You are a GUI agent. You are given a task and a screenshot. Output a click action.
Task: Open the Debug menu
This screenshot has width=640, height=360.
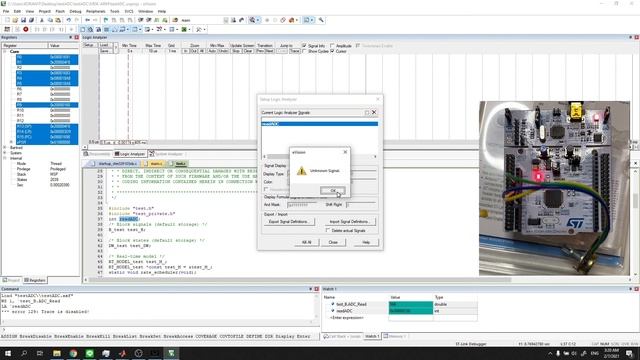pyautogui.click(x=75, y=11)
